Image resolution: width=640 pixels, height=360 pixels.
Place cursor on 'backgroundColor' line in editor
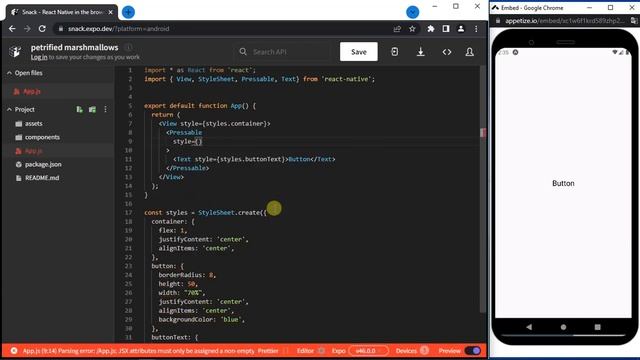(x=201, y=320)
